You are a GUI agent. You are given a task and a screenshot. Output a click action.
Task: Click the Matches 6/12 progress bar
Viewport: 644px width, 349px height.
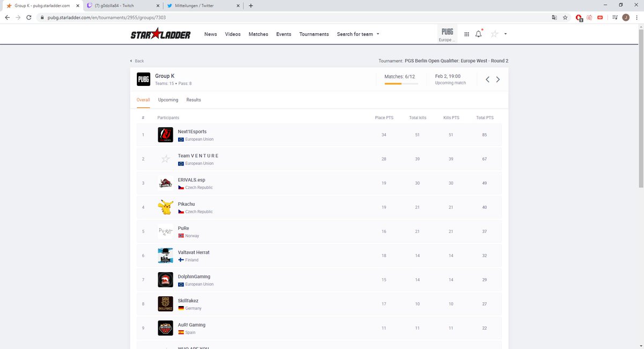(400, 83)
